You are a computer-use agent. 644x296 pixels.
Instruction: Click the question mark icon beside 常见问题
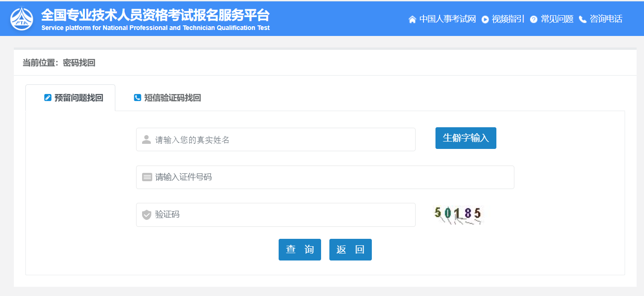tap(534, 19)
